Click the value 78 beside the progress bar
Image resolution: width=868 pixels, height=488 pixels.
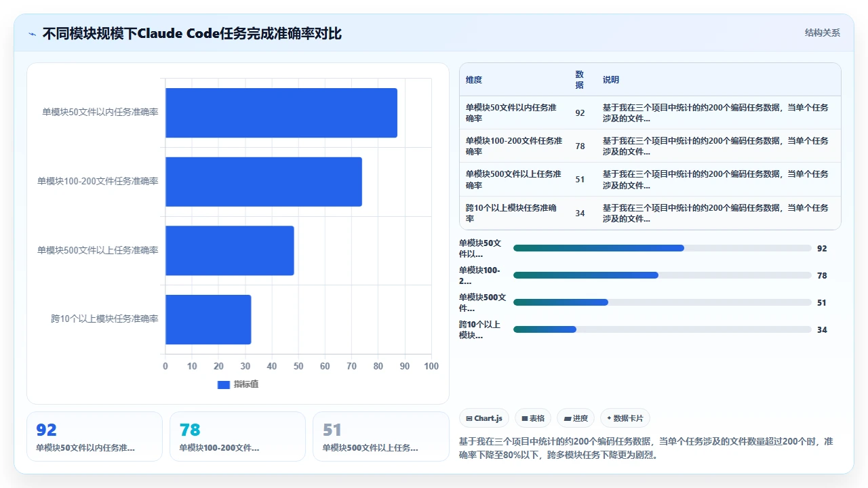(x=822, y=276)
